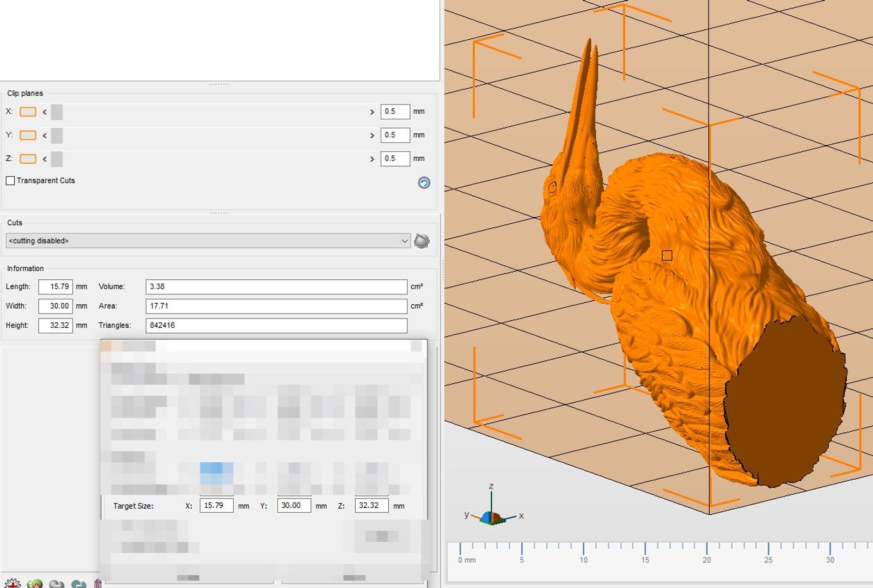
Task: Click left arrow of Y clip plane slider
Action: pos(45,136)
